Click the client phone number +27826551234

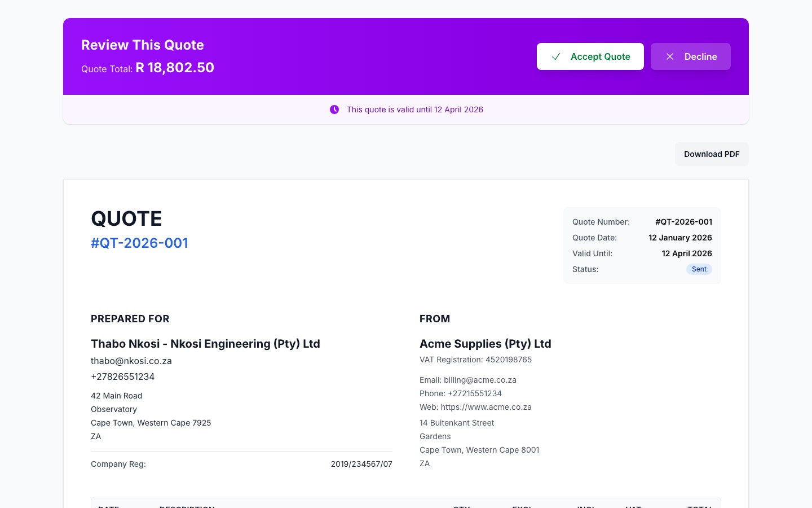(x=122, y=376)
